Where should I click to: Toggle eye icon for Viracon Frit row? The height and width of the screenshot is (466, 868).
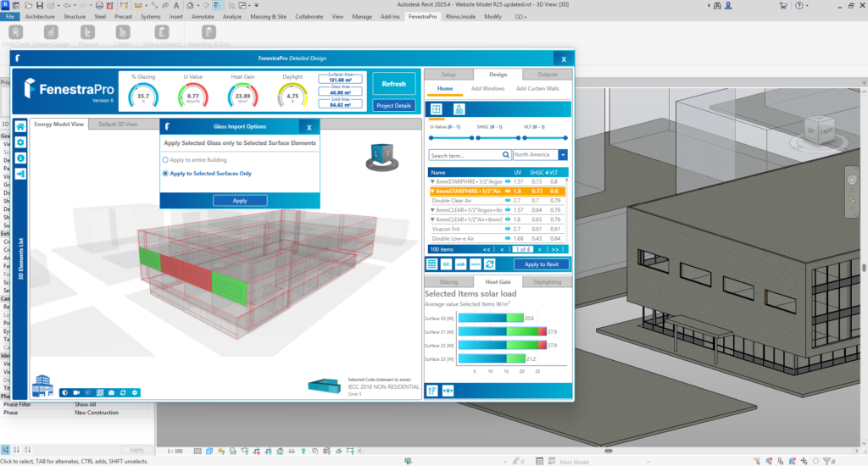coord(508,229)
